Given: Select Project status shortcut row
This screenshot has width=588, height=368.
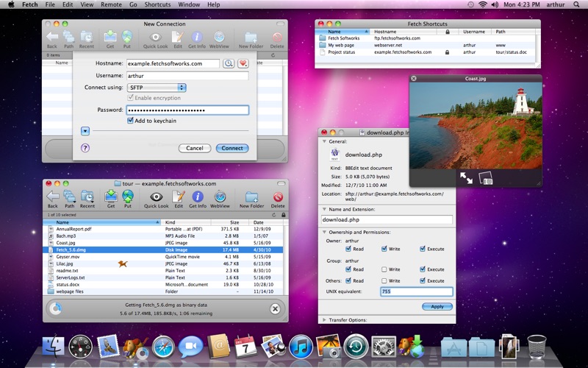Looking at the screenshot, I should click(x=426, y=52).
